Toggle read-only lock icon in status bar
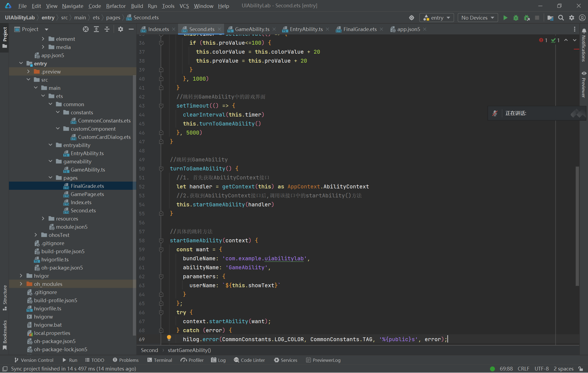This screenshot has height=373, width=588. pos(581,369)
